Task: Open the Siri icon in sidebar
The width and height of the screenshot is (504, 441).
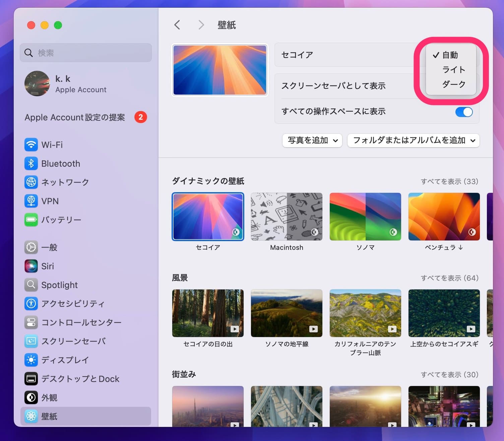Action: click(x=31, y=266)
